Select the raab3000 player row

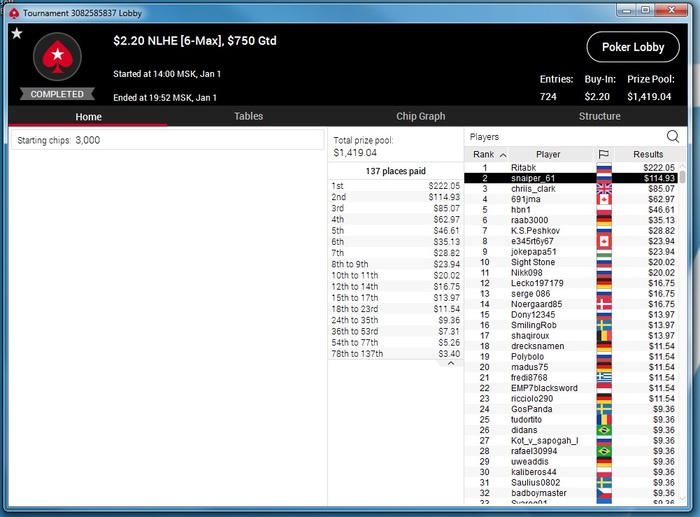pos(571,220)
